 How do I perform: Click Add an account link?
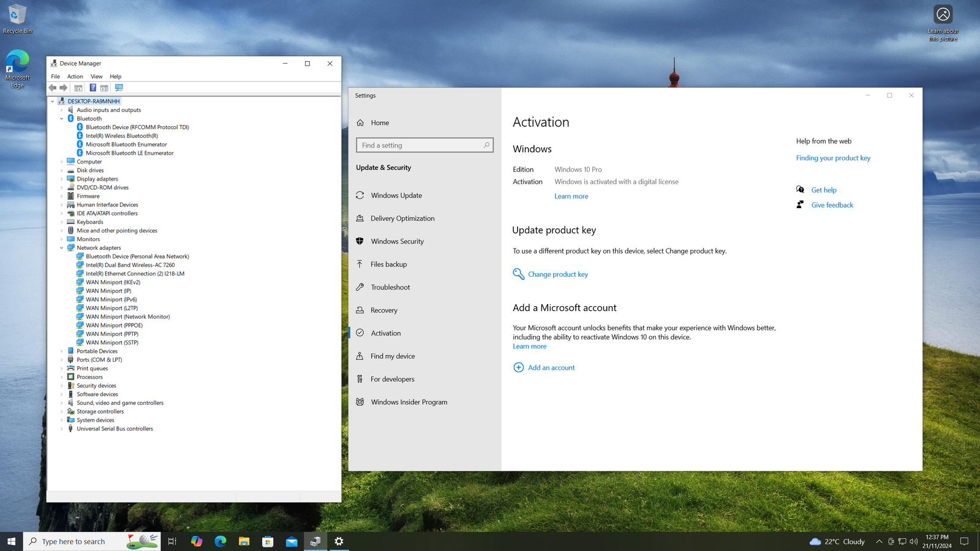[551, 368]
